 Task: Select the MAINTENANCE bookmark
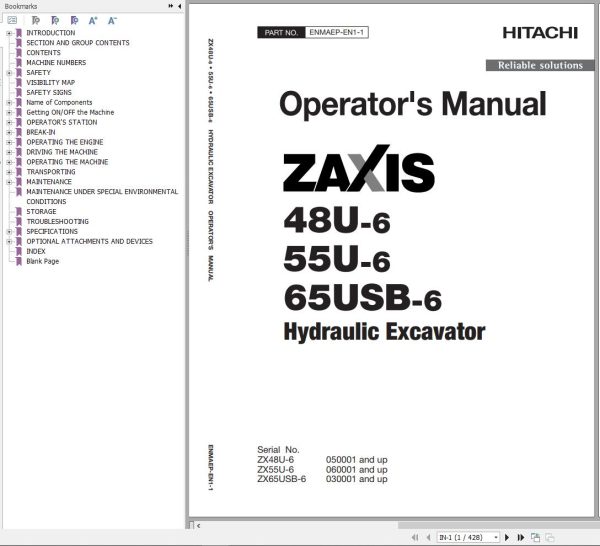49,182
